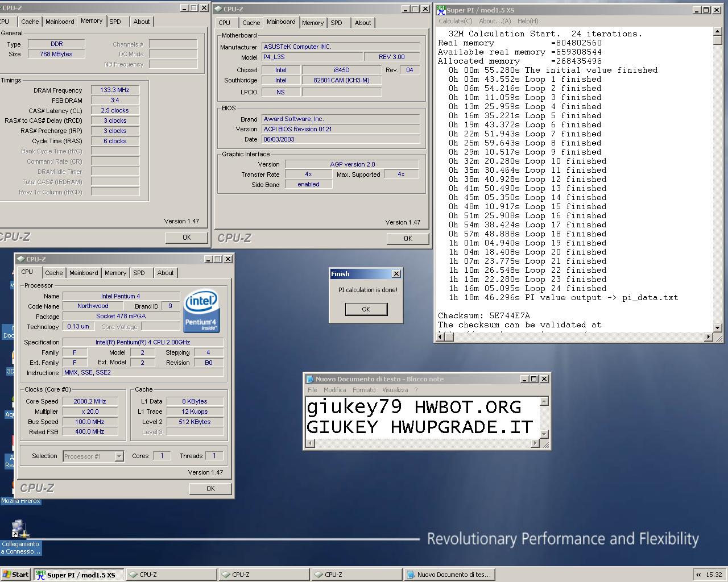Switch to Mainboard tab in CPU window
This screenshot has width=728, height=582.
(x=84, y=273)
